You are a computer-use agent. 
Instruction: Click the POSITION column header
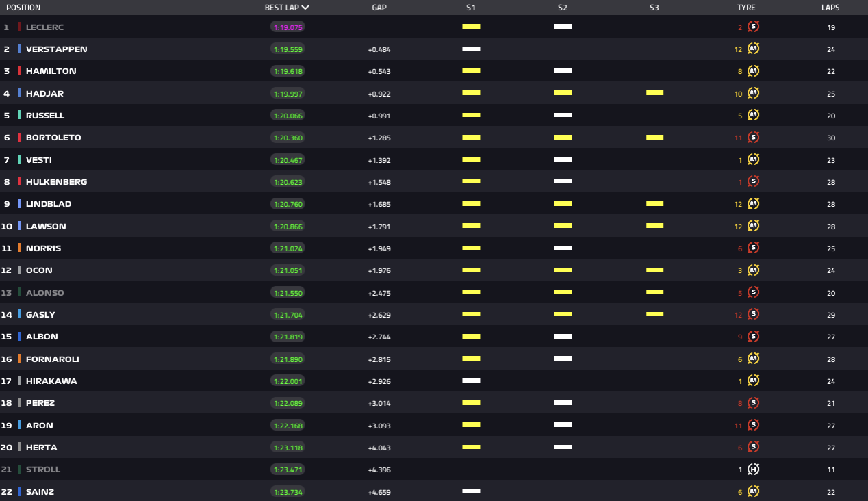(x=23, y=8)
